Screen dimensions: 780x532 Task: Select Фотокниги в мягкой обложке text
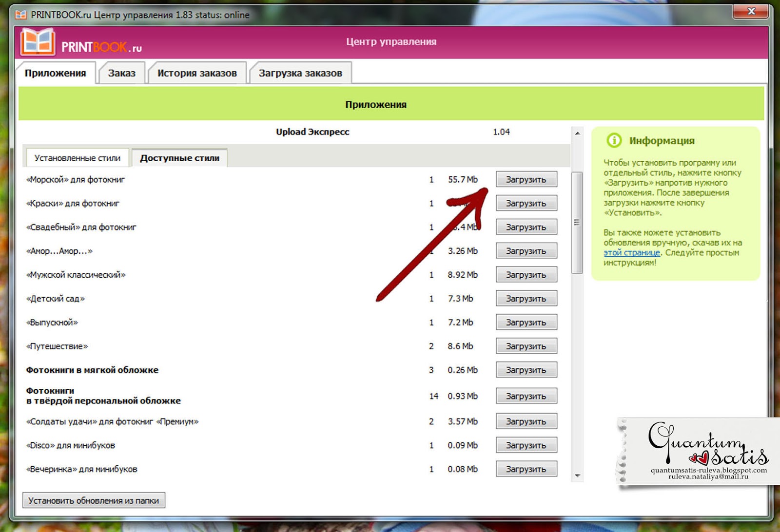coord(92,370)
